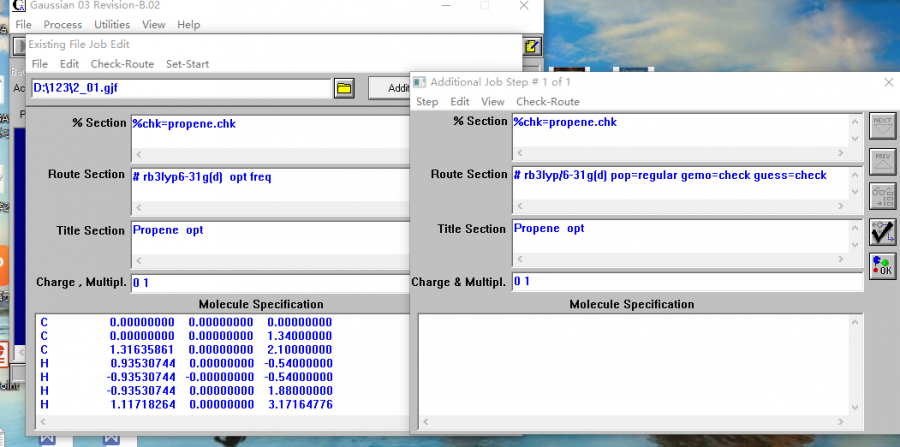Click left arrow of Title Section scrollbar in Existing File Job Edit
Image resolution: width=900 pixels, height=447 pixels.
pos(139,260)
